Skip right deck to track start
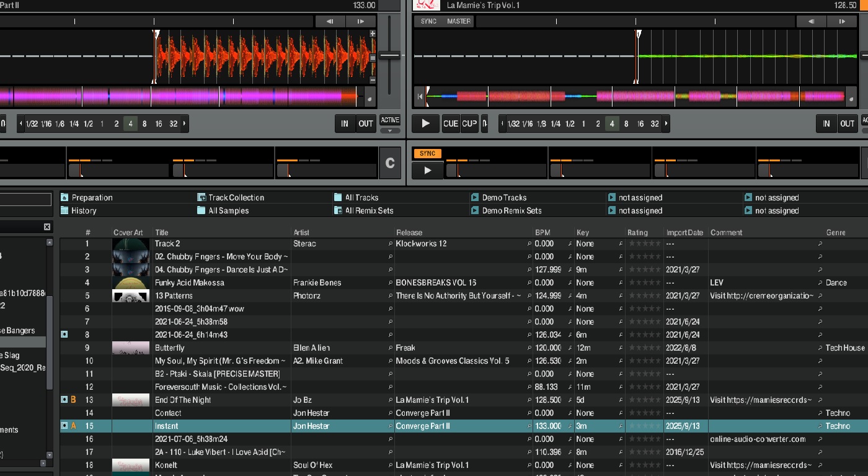868x476 pixels. (420, 97)
